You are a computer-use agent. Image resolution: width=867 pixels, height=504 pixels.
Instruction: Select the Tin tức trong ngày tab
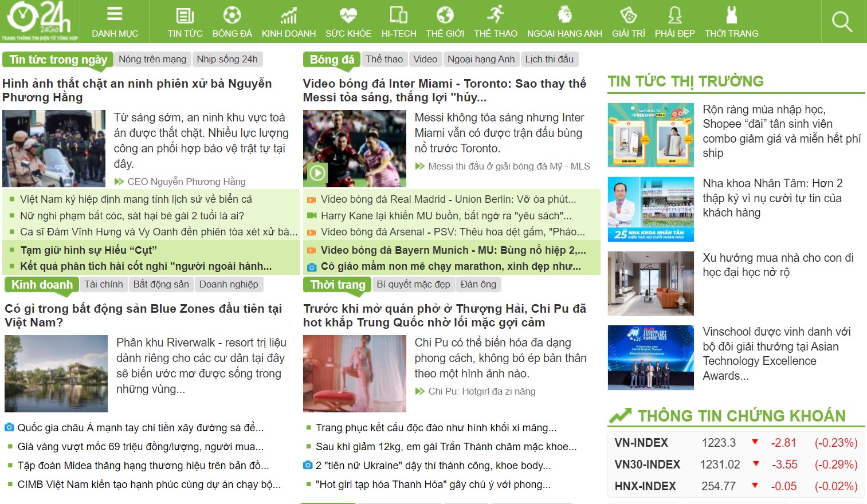pyautogui.click(x=58, y=60)
